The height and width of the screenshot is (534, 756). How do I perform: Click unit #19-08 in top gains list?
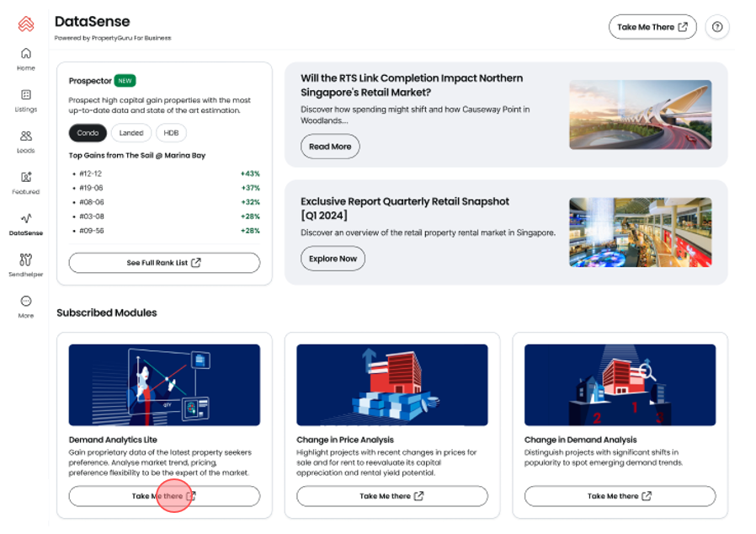91,188
